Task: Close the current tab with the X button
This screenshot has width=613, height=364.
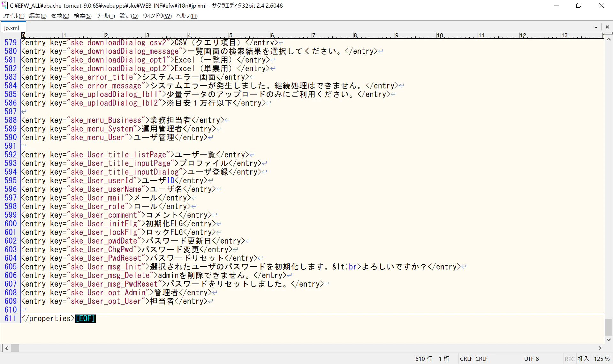Action: (x=607, y=27)
